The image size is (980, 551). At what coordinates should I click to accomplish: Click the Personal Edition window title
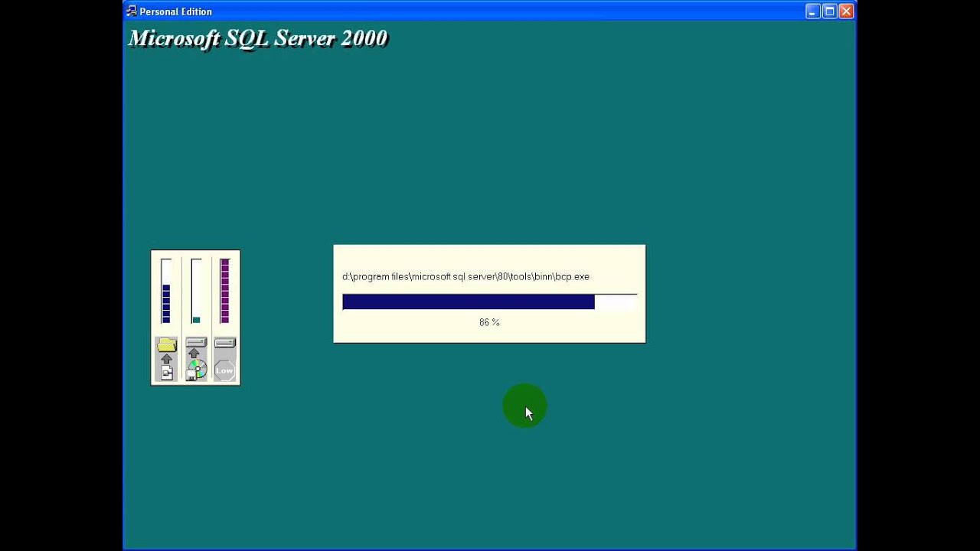point(175,11)
